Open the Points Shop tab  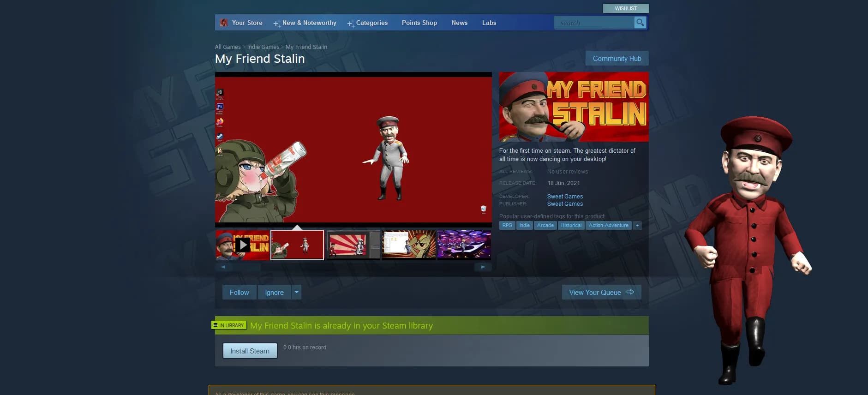(x=419, y=23)
